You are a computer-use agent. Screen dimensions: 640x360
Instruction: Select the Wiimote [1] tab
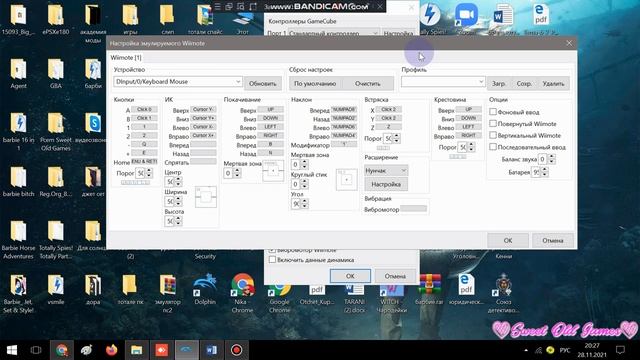coord(126,58)
